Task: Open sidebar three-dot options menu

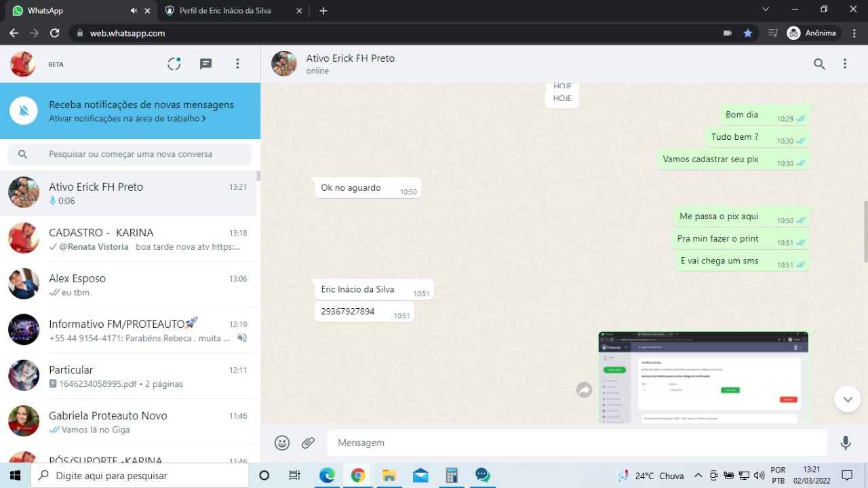Action: click(x=237, y=64)
